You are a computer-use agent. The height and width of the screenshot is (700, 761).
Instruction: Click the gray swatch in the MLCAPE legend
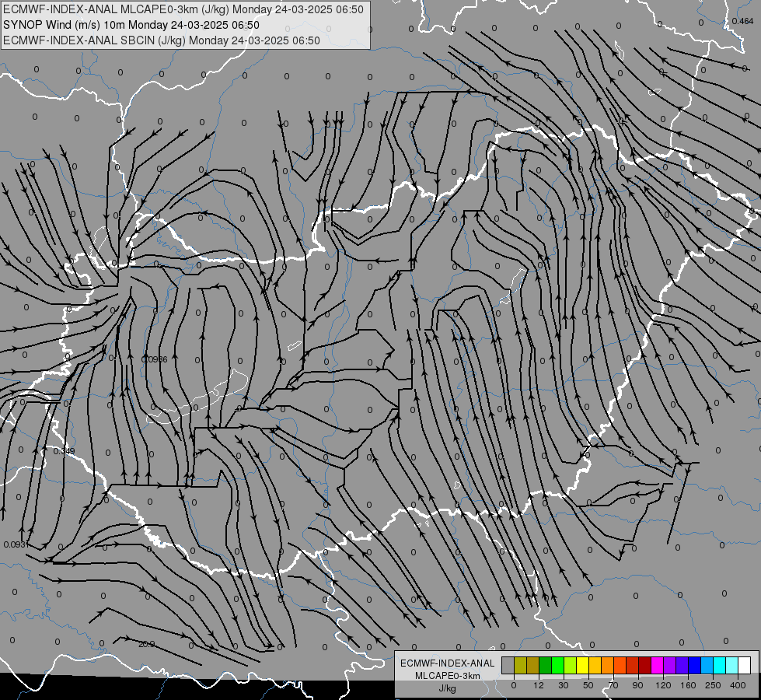tap(508, 665)
